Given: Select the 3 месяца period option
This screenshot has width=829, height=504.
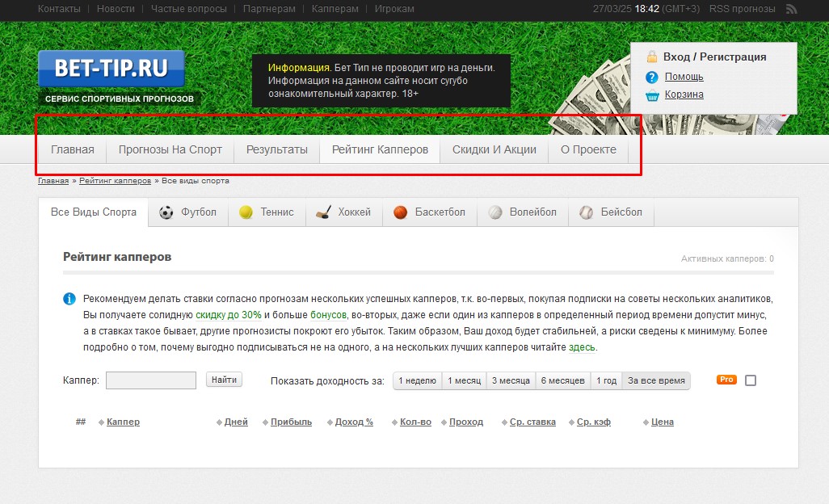Looking at the screenshot, I should [511, 380].
